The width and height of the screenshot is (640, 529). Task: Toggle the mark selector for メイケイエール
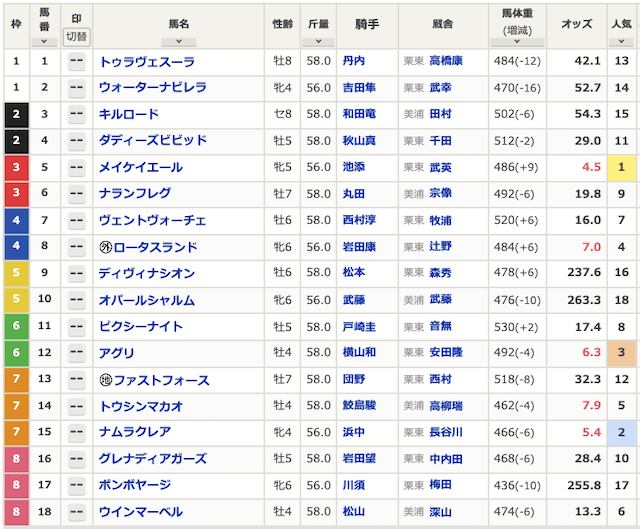pyautogui.click(x=76, y=168)
